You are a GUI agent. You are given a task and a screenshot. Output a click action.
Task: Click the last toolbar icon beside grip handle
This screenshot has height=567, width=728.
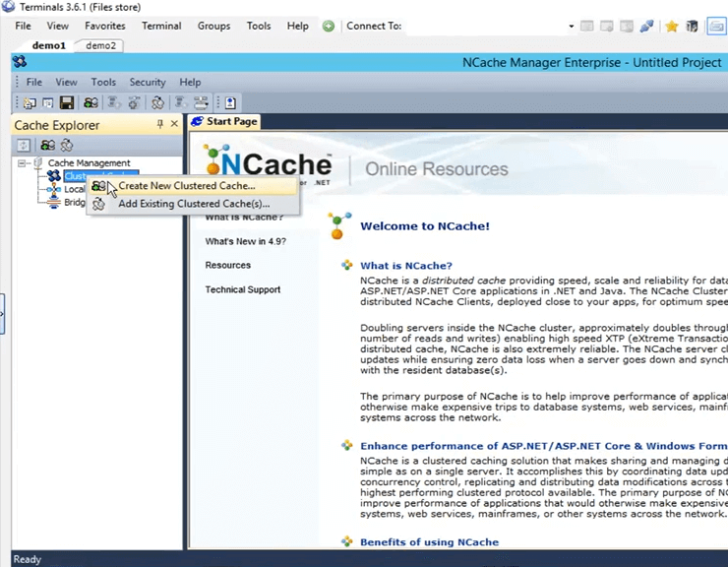tap(230, 102)
